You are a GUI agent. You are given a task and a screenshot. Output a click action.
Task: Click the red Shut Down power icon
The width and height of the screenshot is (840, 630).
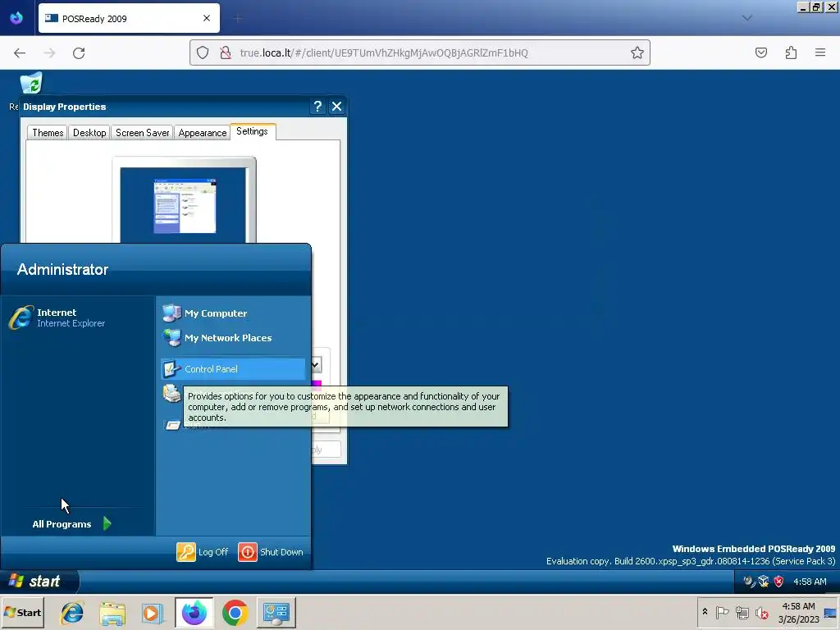248,552
